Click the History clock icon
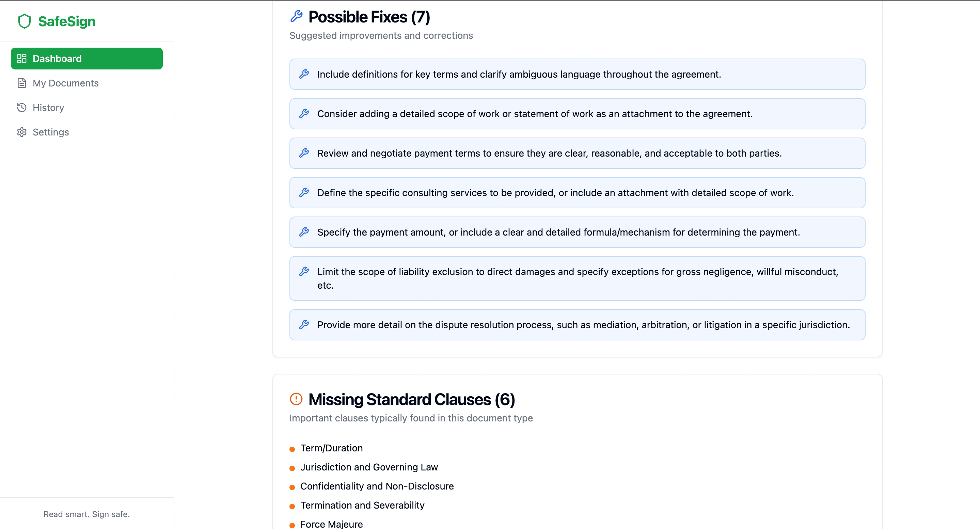This screenshot has height=529, width=980. [x=22, y=108]
